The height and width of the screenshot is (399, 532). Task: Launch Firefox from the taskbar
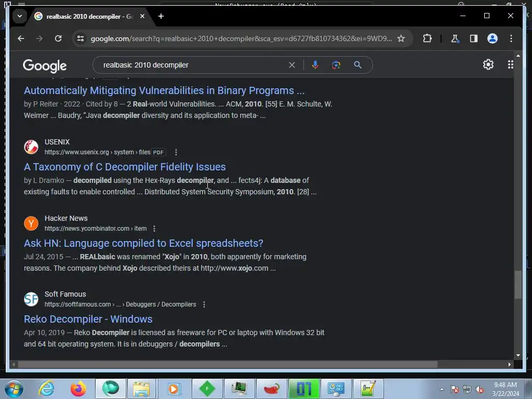coord(78,389)
